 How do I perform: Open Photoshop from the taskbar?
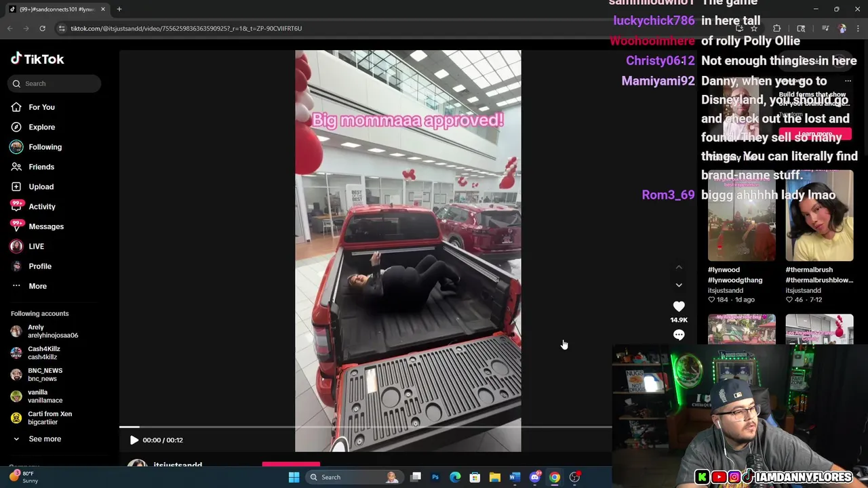435,477
